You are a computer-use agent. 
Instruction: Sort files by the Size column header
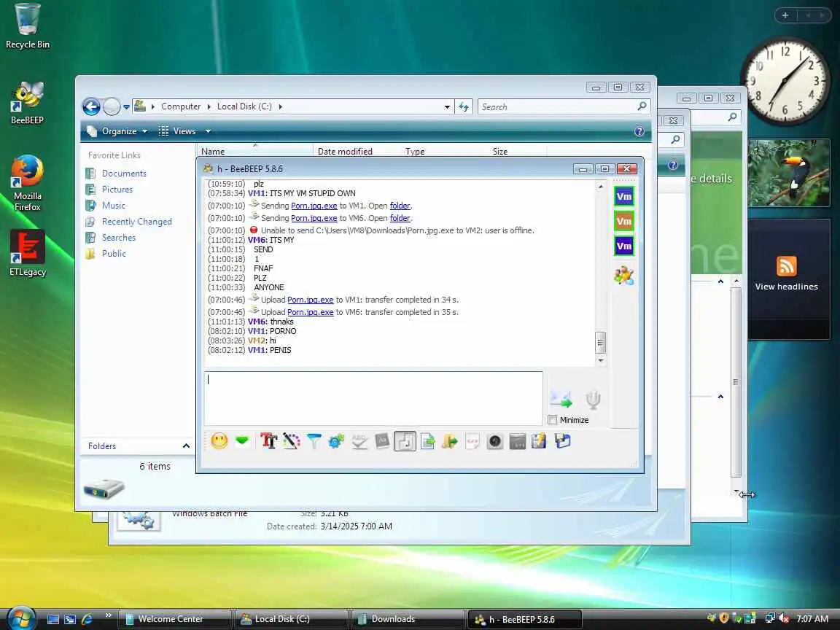517,151
